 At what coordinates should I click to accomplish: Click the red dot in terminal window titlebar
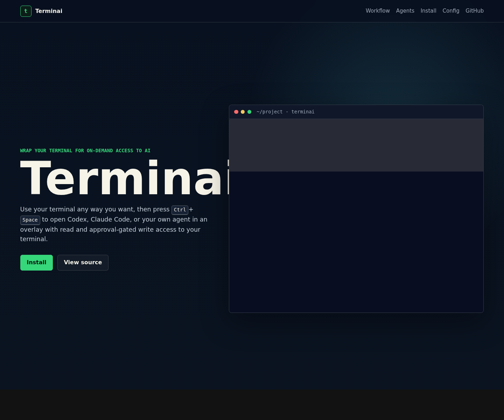(x=236, y=112)
